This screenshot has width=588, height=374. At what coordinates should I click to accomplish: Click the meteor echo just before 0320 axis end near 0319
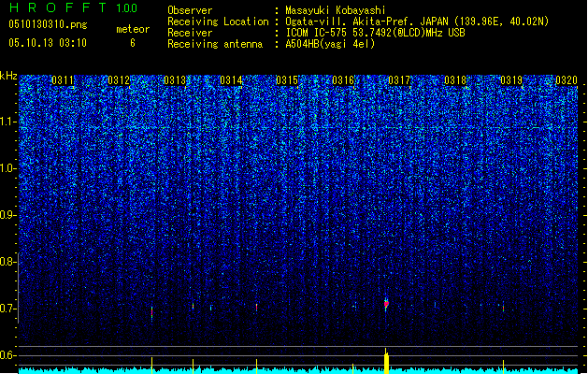503,309
